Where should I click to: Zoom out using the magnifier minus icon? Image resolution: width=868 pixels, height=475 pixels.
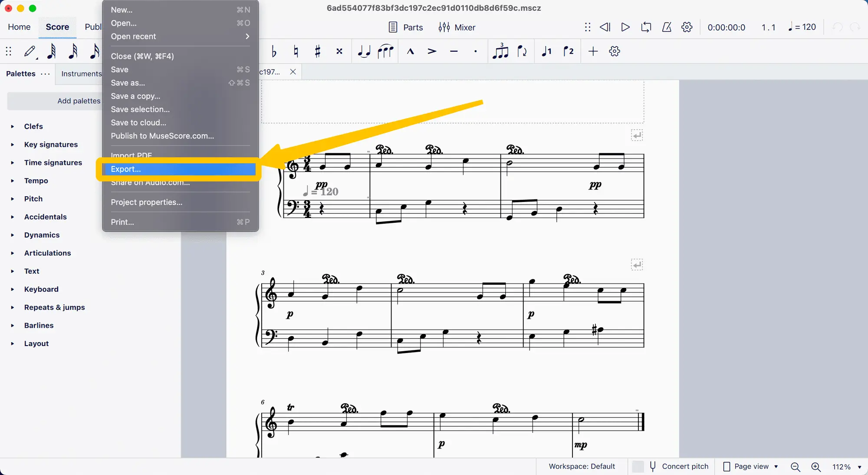pos(796,467)
